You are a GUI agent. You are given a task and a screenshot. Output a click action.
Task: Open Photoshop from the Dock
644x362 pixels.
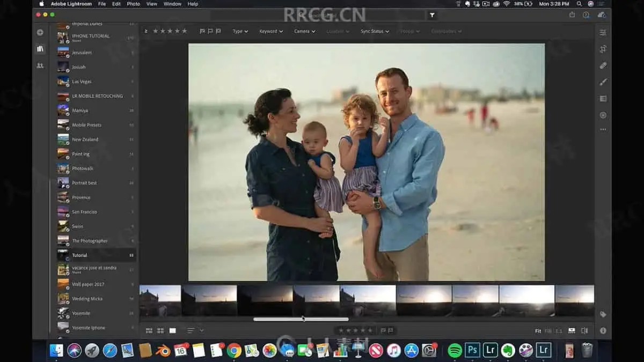(472, 350)
